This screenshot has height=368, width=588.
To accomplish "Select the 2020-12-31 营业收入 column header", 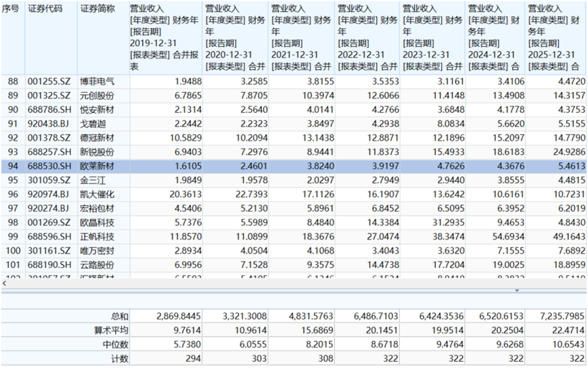I will [x=236, y=37].
